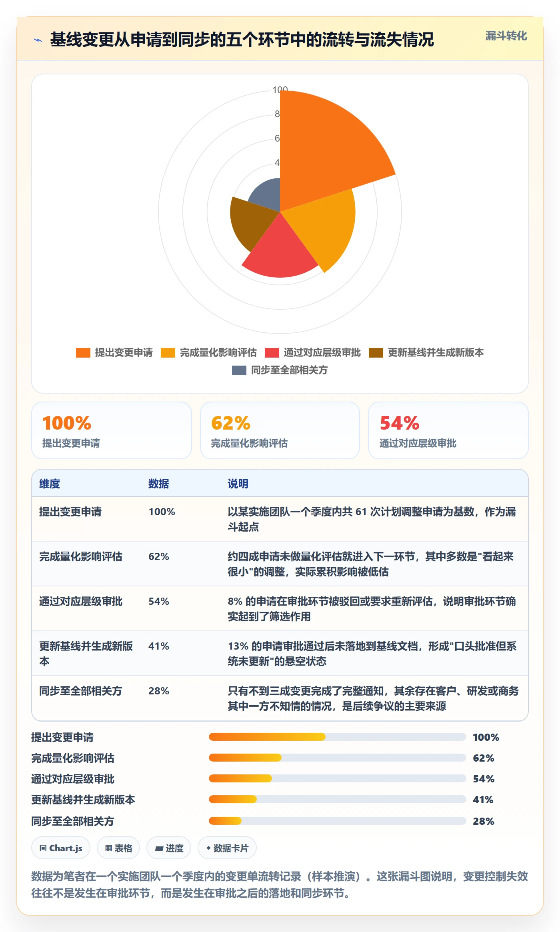Select the 表格 chip
This screenshot has height=932, width=560.
[x=118, y=848]
